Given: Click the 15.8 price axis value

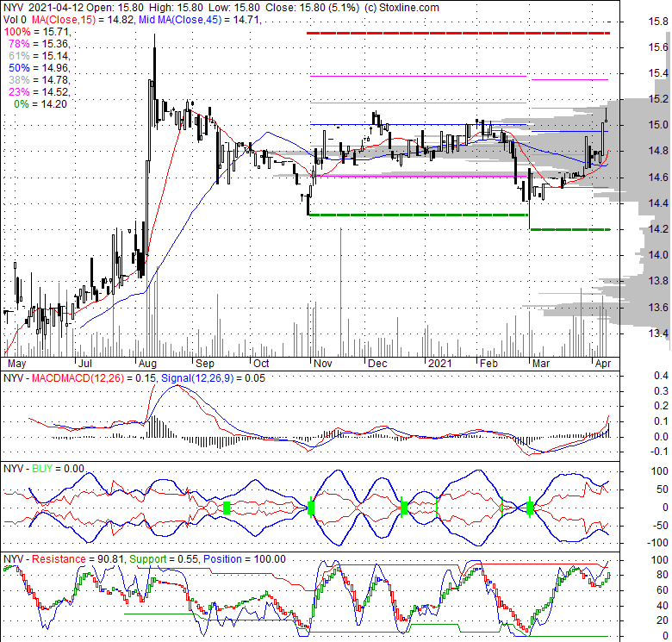Looking at the screenshot, I should (658, 22).
